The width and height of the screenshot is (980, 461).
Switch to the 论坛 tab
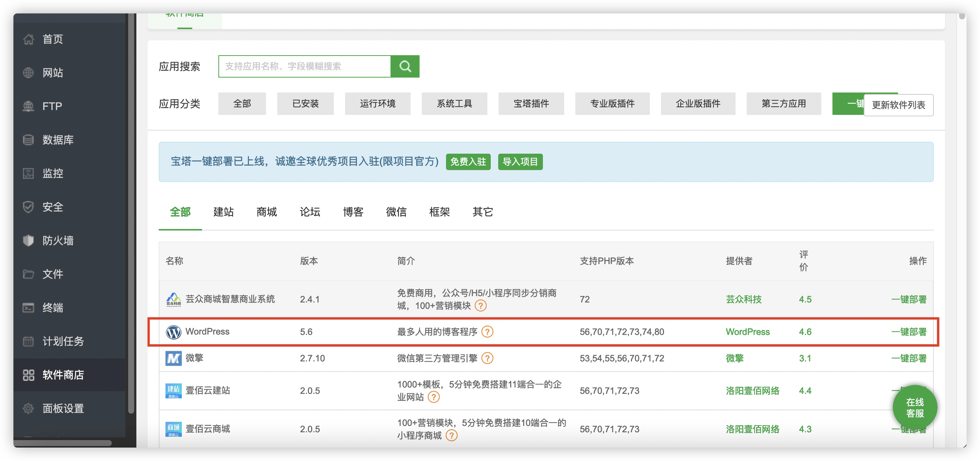[310, 211]
